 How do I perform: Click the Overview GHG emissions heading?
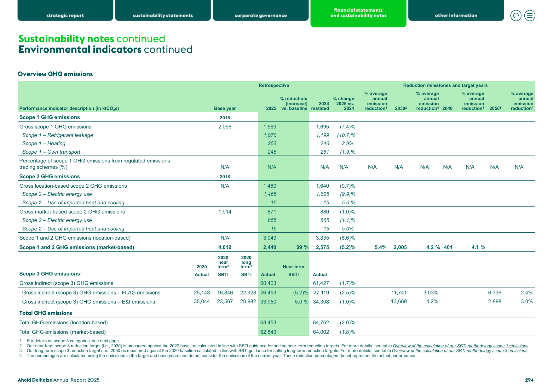pyautogui.click(x=55, y=74)
